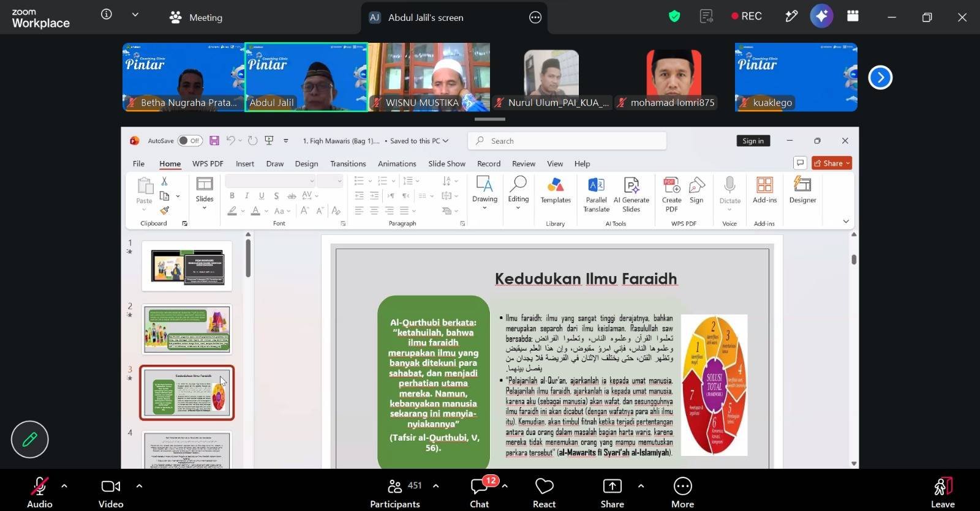Switch to Transitions tab
Screen dimensions: 980x511
pyautogui.click(x=348, y=163)
